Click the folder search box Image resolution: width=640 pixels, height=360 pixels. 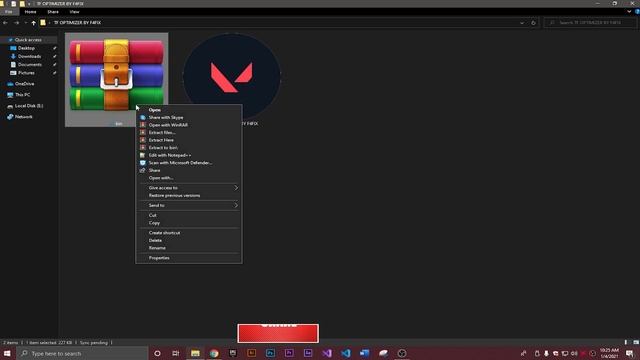[590, 23]
